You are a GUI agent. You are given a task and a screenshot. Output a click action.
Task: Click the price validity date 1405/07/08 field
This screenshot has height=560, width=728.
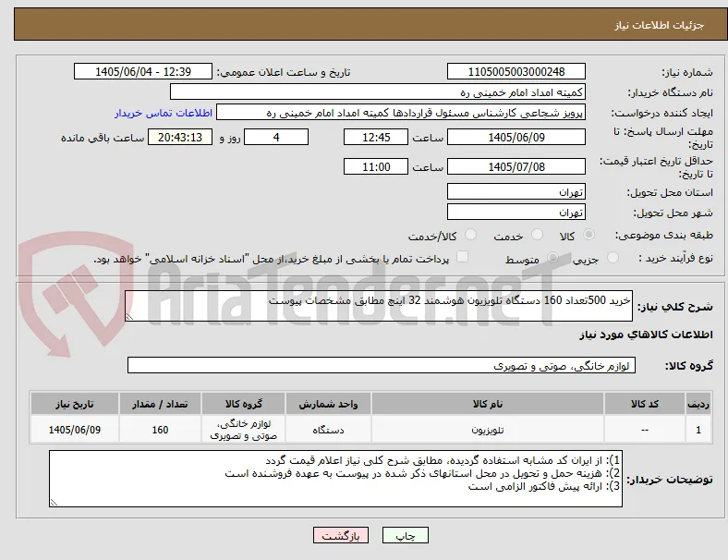516,166
